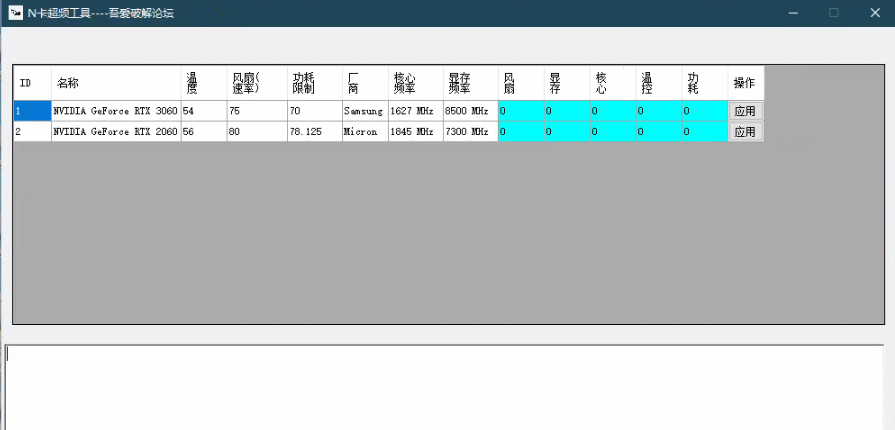Image resolution: width=895 pixels, height=430 pixels.
Task: Select the NVIDIA GeForce RTX 2060 name cell
Action: [116, 132]
